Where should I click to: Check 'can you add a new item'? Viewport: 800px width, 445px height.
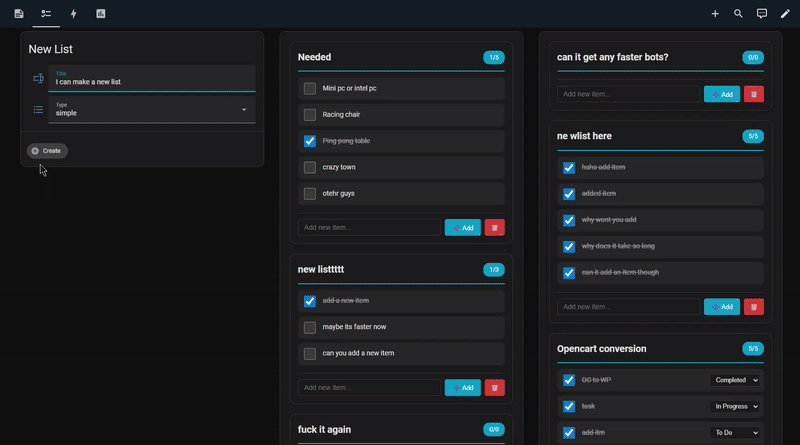click(310, 354)
